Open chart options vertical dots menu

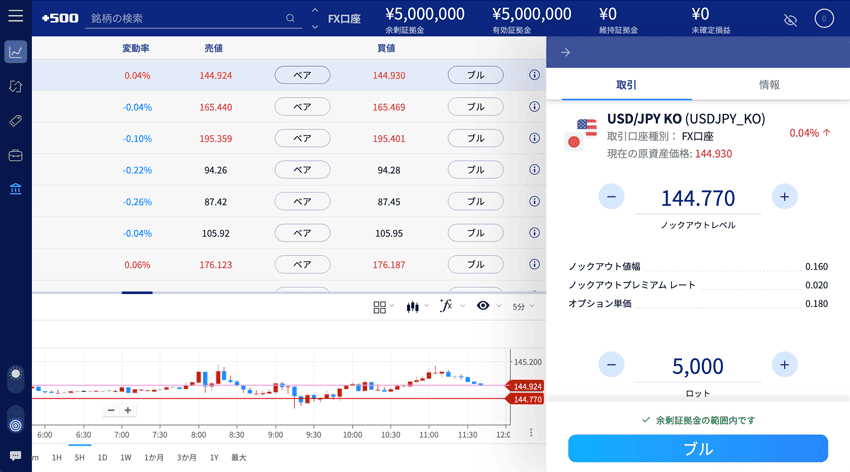tap(531, 432)
